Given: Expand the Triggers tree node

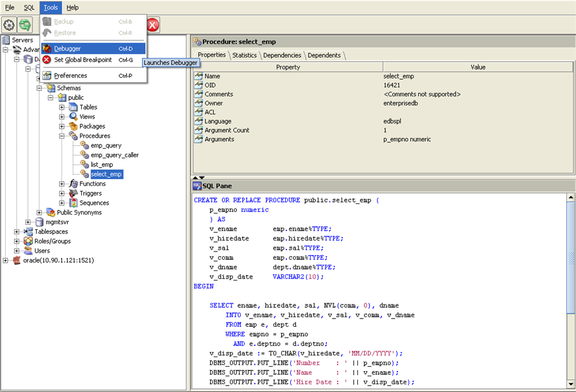Looking at the screenshot, I should point(62,193).
